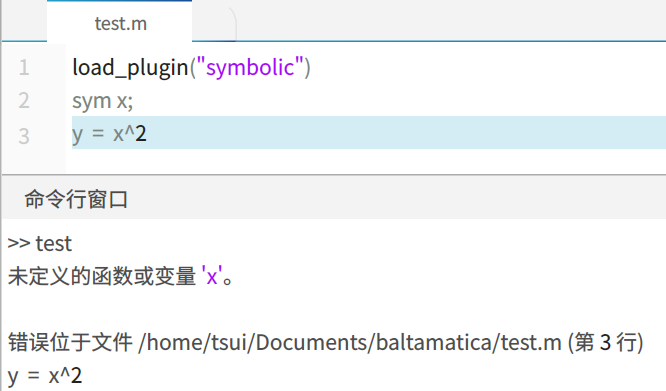The image size is (666, 391).
Task: Click line number 2 in the gutter
Action: (x=24, y=101)
